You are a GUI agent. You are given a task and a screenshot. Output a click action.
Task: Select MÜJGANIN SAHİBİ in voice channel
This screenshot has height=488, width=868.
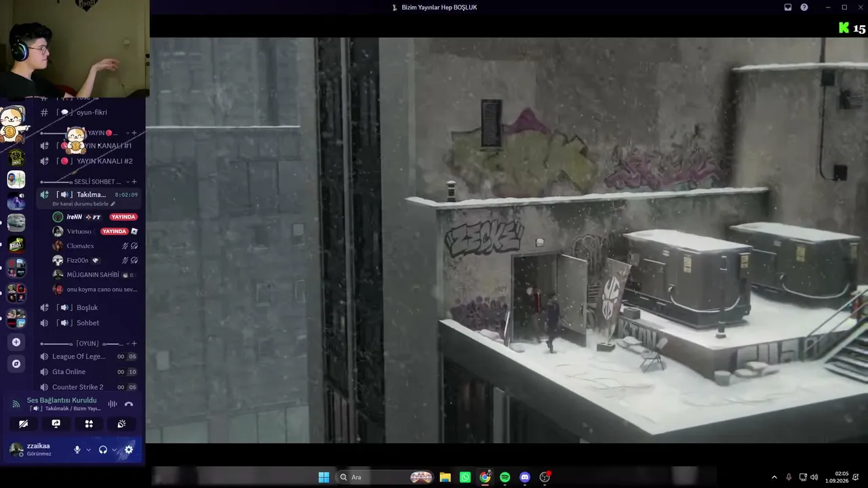click(95, 275)
